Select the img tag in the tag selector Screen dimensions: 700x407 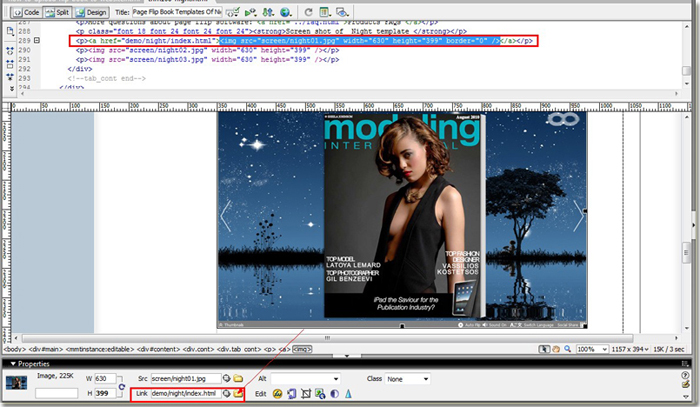[x=302, y=349]
